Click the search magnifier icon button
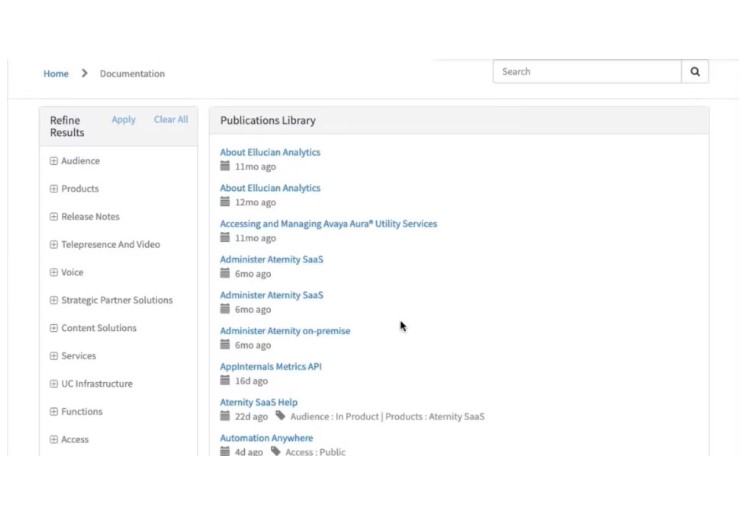The image size is (746, 528). (x=695, y=72)
